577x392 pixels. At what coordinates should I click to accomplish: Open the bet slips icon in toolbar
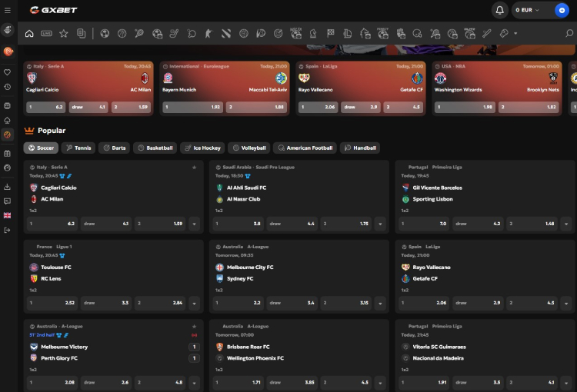click(x=81, y=34)
